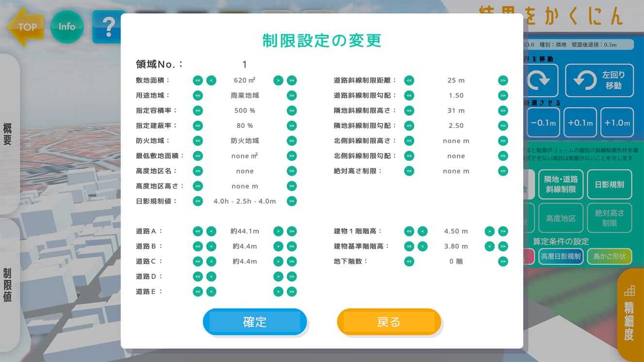Open the 制限値 side tab
Viewport: 644px width, 362px height.
[x=8, y=284]
